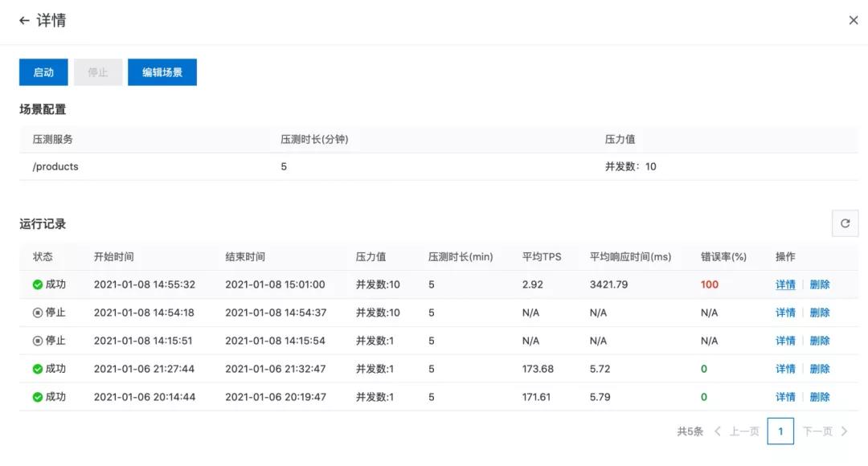Click the 压测时长(分钟) header in 场景配置

click(314, 140)
